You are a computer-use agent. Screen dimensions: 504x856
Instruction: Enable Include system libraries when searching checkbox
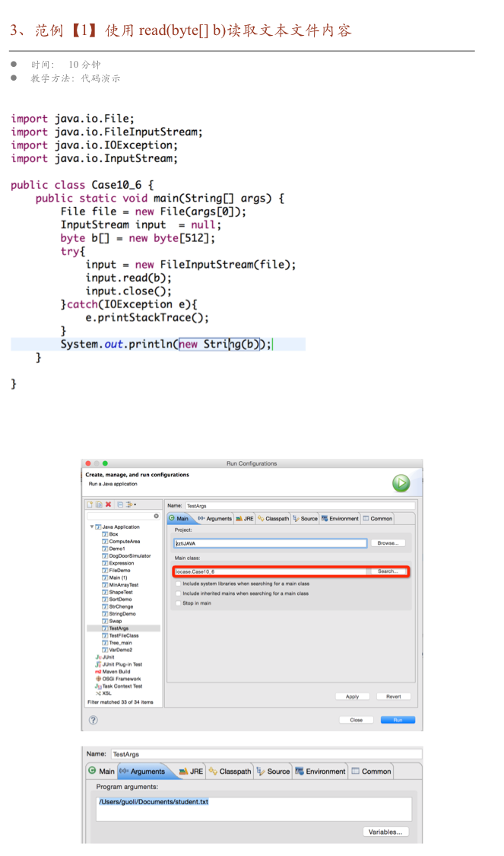178,584
